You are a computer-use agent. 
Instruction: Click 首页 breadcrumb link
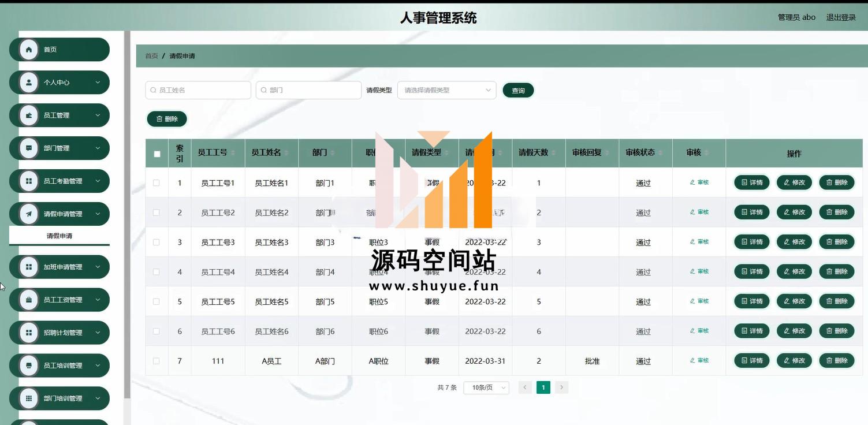point(151,56)
